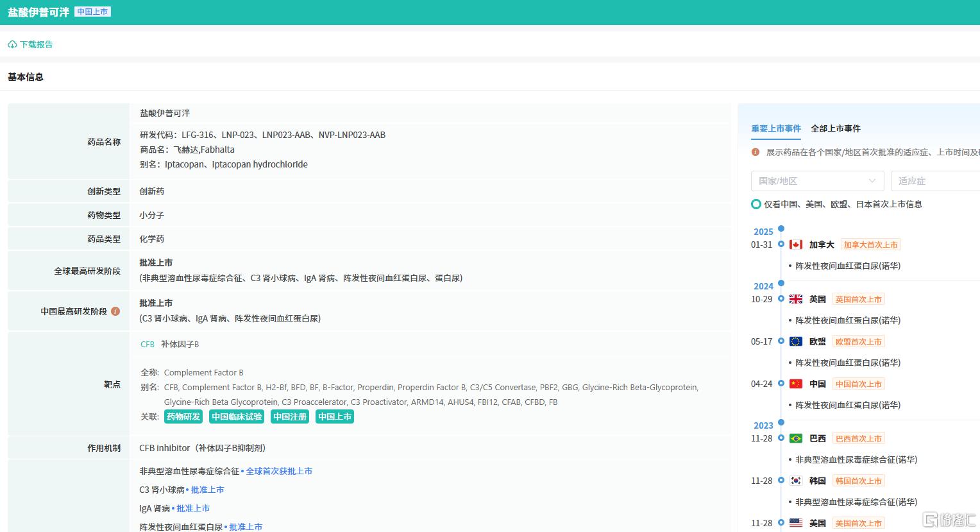Click the 2024 timeline marker dot
980x532 pixels.
tap(781, 283)
